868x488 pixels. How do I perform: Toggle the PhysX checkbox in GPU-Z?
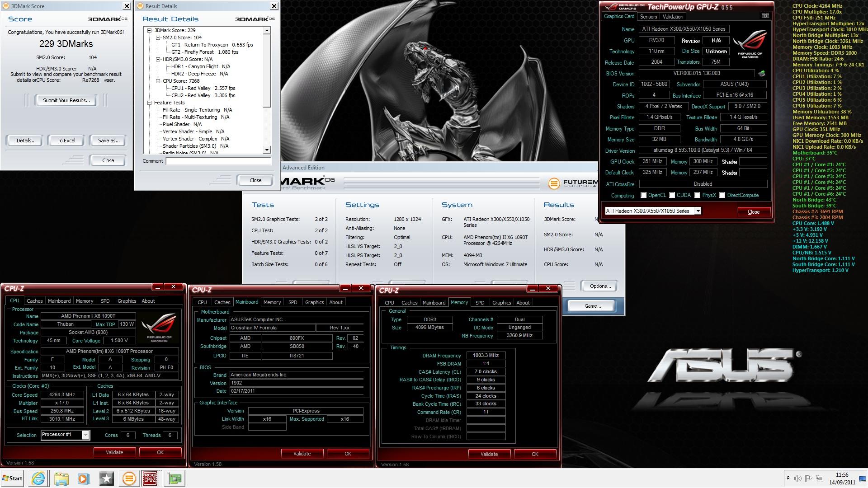[697, 195]
